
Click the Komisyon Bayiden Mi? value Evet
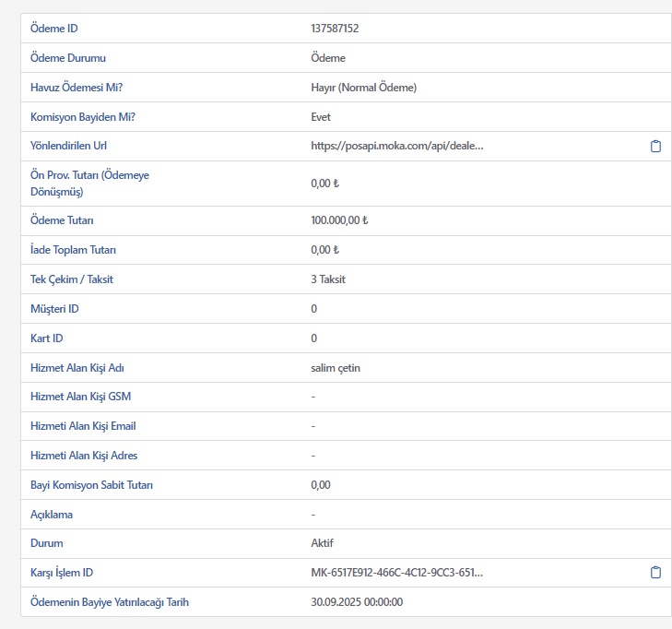[x=321, y=117]
